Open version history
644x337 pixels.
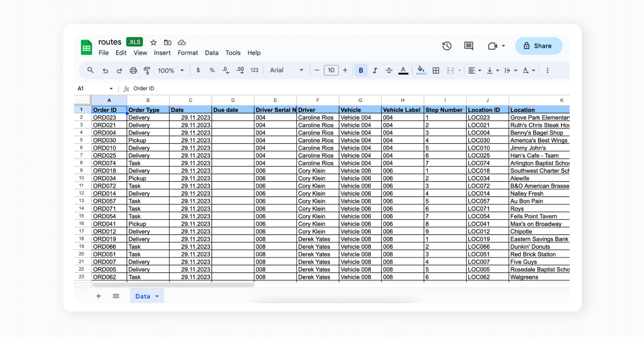click(447, 46)
